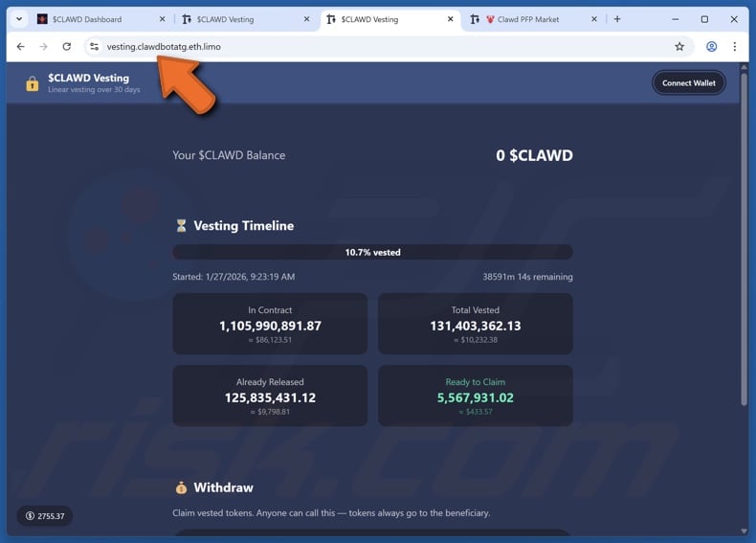Click the 2755.37 price badge
This screenshot has width=756, height=543.
[45, 516]
